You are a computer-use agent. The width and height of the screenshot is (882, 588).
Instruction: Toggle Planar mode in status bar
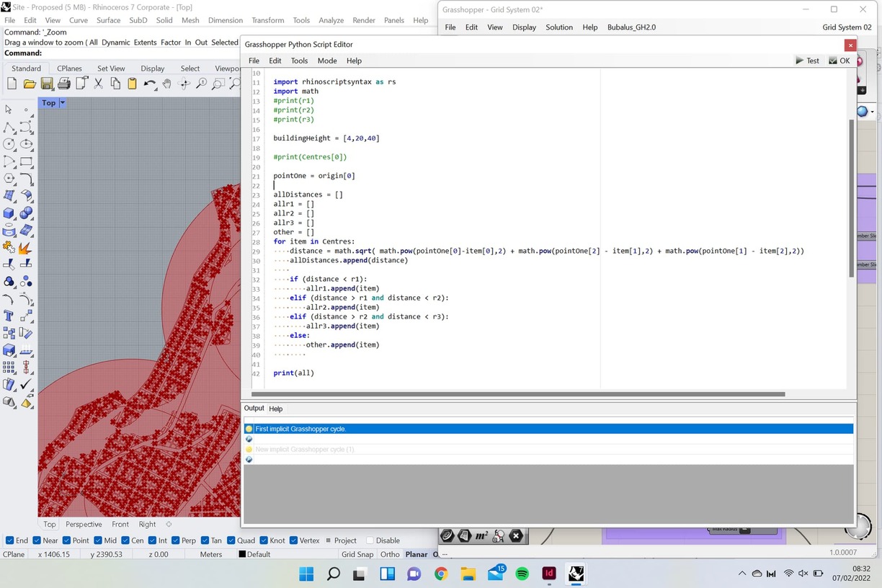pos(416,554)
